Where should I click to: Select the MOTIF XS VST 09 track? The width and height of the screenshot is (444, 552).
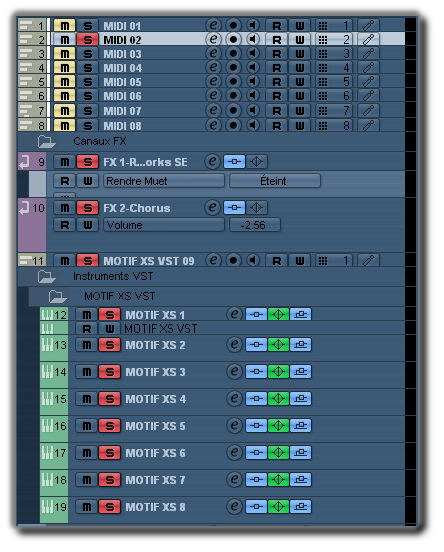149,261
